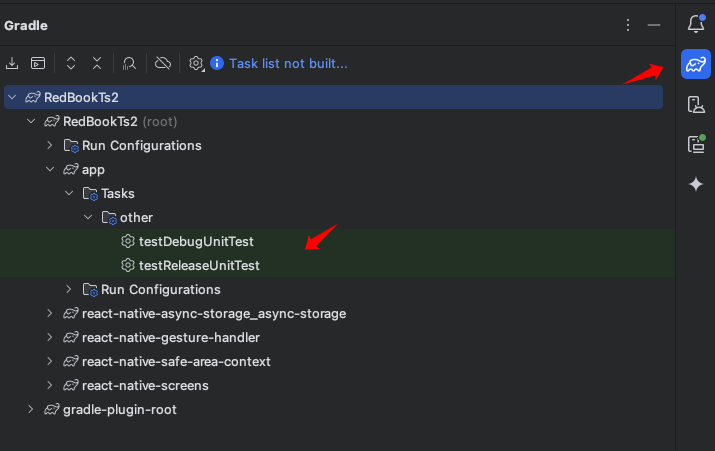Click the elephant icon beside app module
The image size is (715, 451).
(71, 169)
